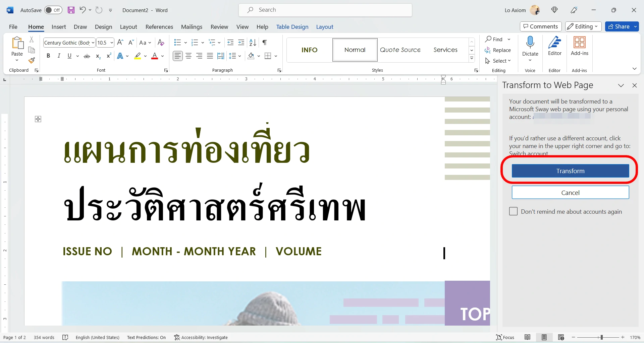
Task: Apply yellow text highlight color
Action: [x=138, y=56]
